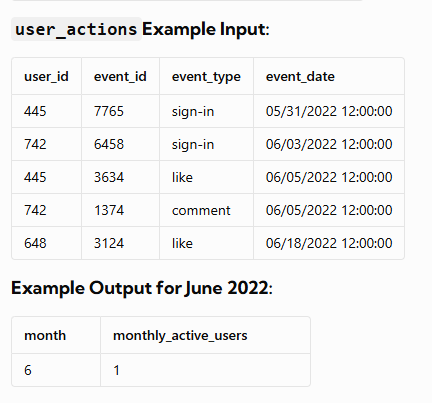The width and height of the screenshot is (432, 403).
Task: Click the Example Output for June 2022 heading
Action: [142, 288]
